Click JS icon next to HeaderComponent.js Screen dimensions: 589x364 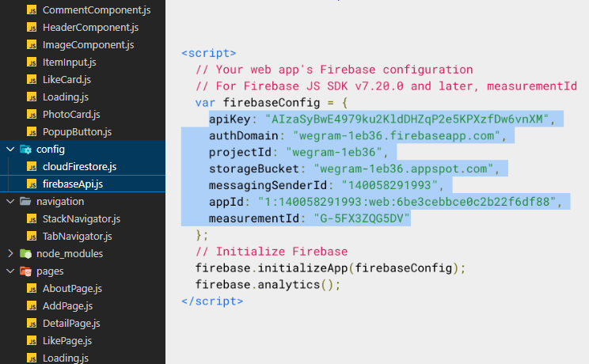point(32,28)
